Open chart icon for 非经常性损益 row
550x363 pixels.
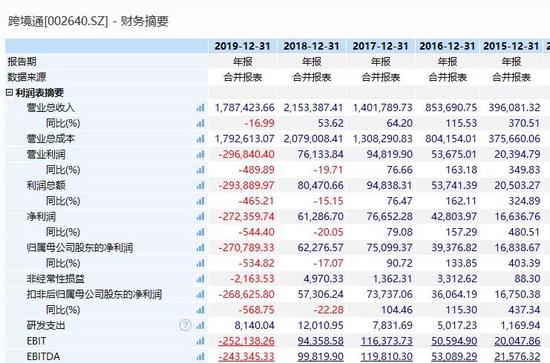point(200,279)
